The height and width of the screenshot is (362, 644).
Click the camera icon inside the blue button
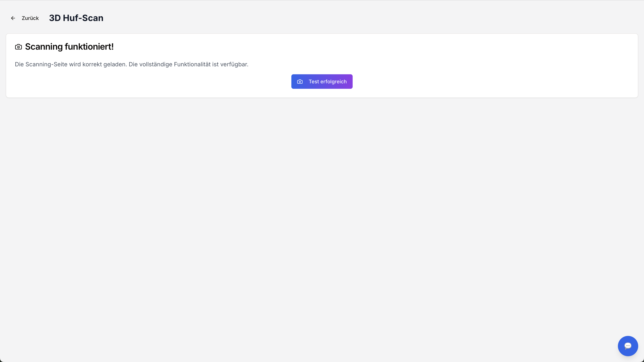coord(300,82)
